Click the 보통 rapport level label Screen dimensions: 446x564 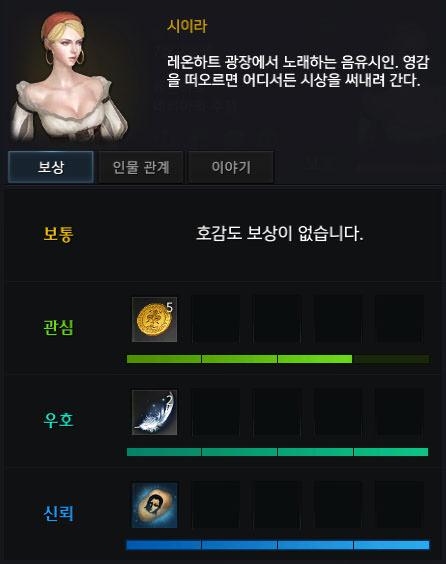pyautogui.click(x=58, y=234)
